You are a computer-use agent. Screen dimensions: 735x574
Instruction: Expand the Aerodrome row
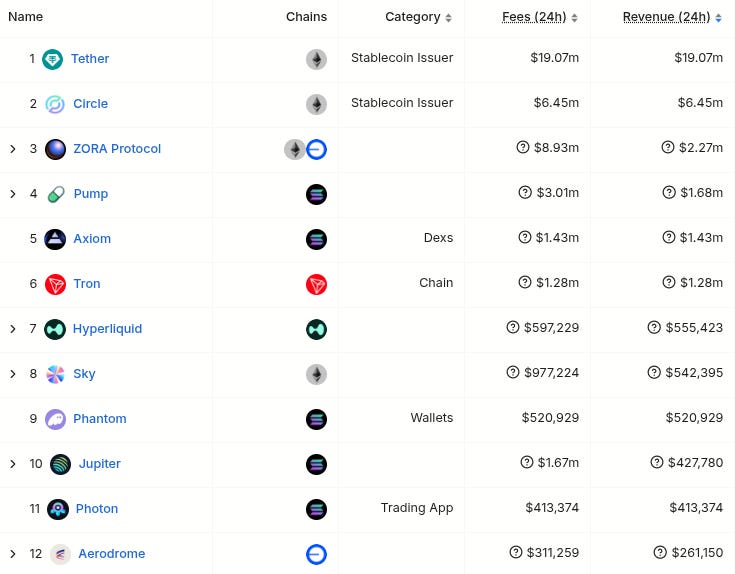(13, 554)
